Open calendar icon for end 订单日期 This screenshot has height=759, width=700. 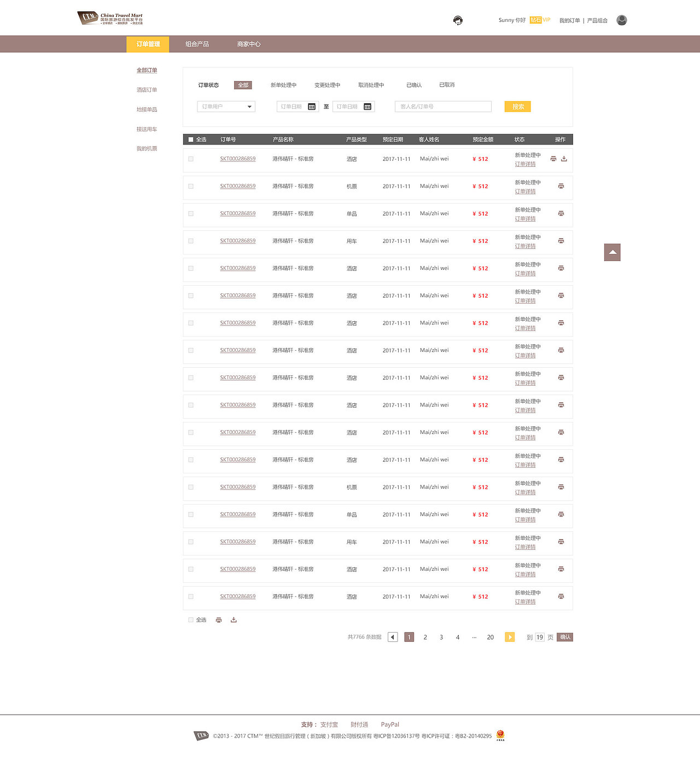coord(367,107)
